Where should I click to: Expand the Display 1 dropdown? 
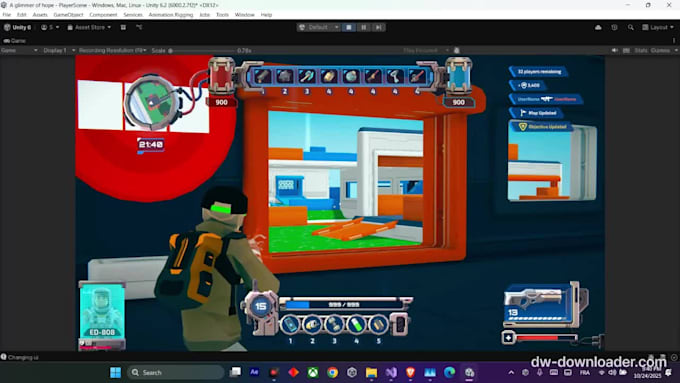[x=59, y=50]
